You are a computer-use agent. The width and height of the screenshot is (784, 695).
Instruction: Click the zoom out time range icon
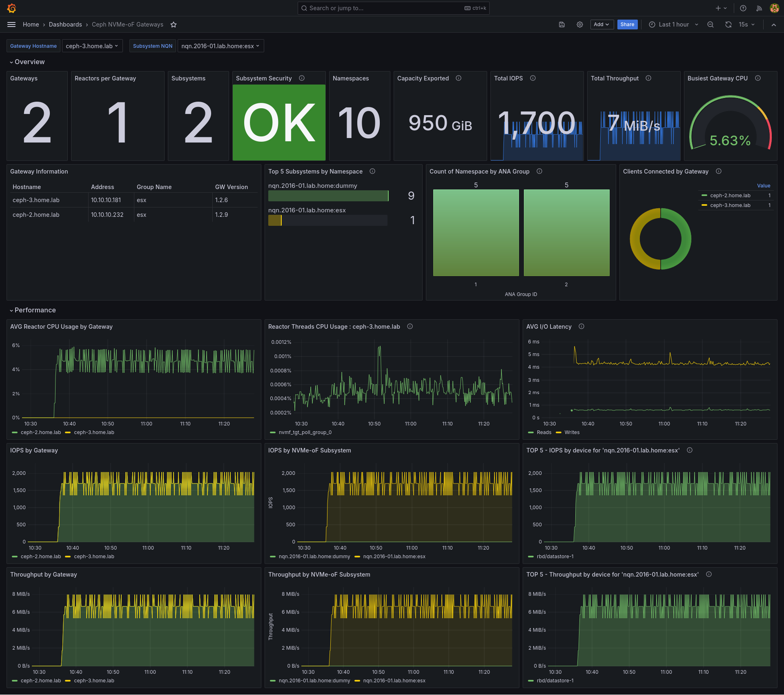(x=710, y=25)
